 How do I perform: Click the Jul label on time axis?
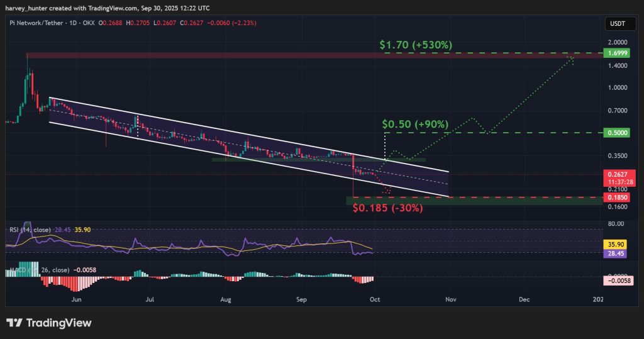(150, 301)
